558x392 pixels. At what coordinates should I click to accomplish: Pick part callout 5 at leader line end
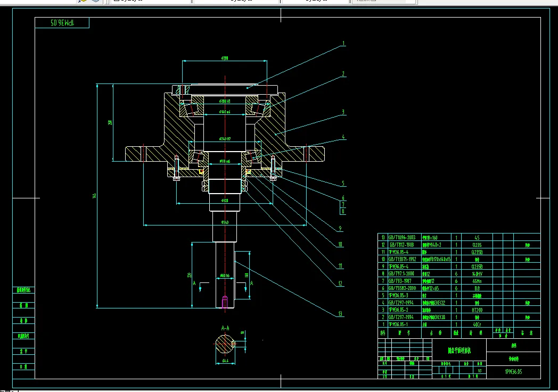point(343,184)
